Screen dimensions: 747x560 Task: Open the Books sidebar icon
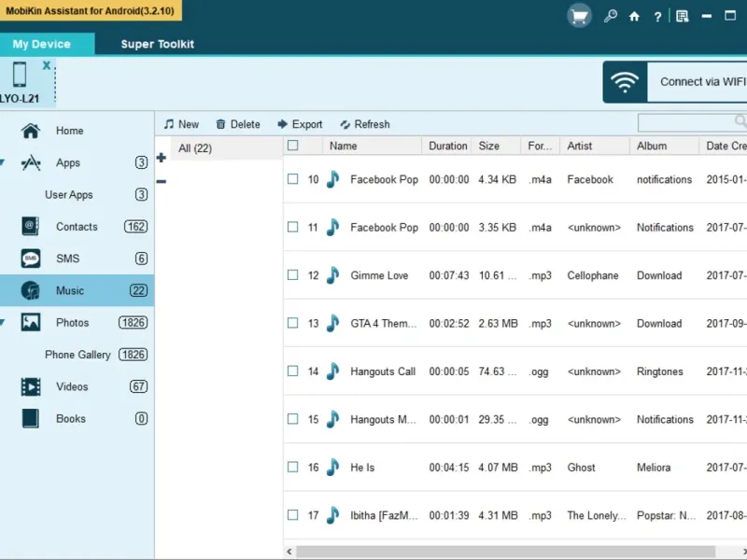click(30, 419)
